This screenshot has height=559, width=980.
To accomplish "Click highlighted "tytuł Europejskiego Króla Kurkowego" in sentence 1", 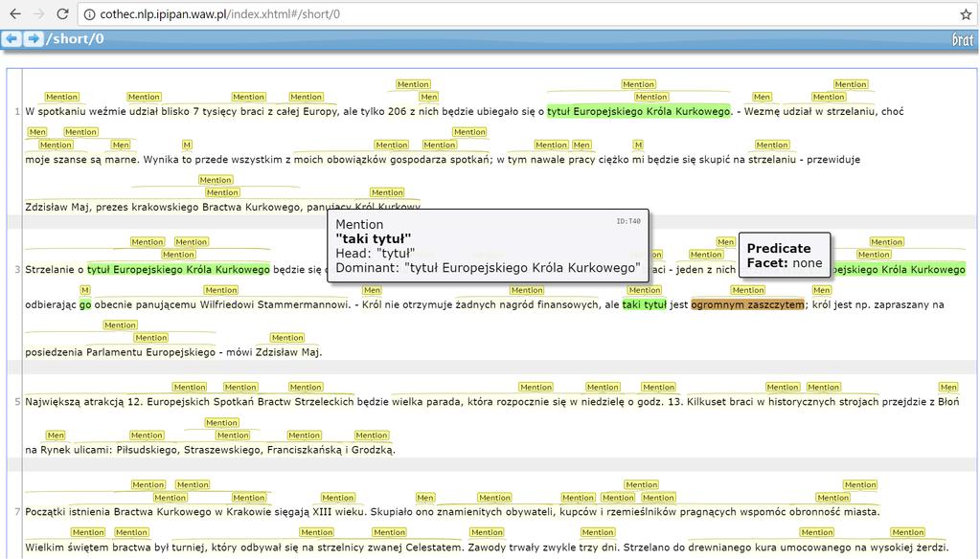I will click(638, 112).
